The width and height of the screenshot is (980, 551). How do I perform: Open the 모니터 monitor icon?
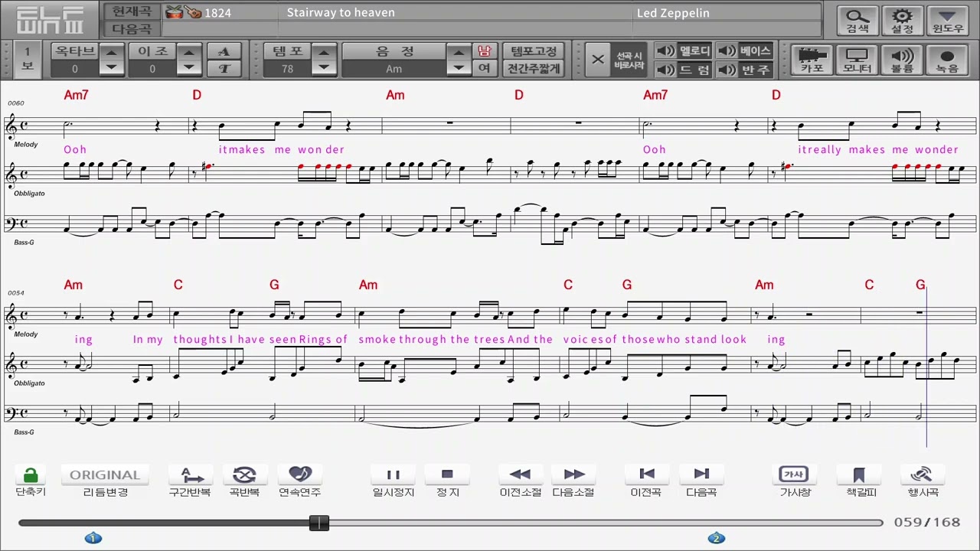click(x=857, y=60)
